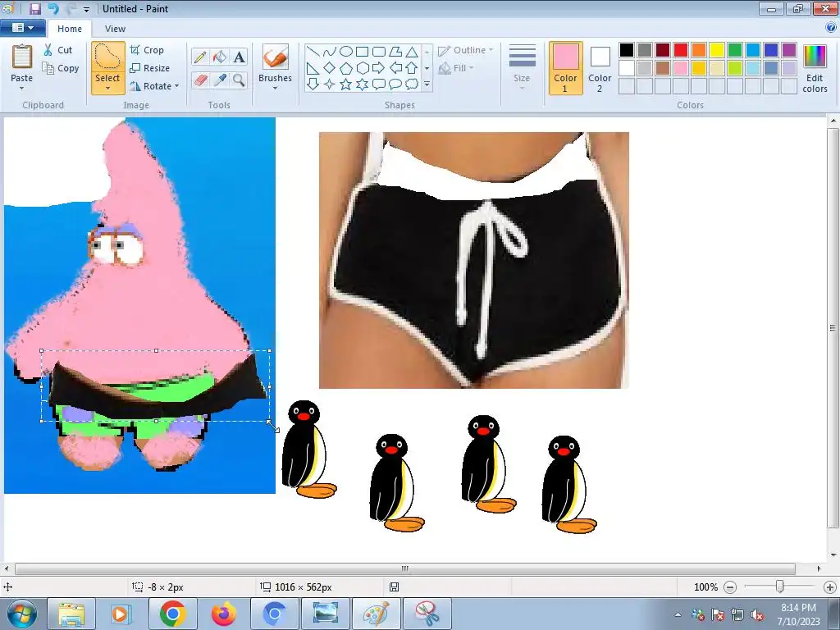Click the Crop button
This screenshot has width=840, height=630.
(x=147, y=50)
